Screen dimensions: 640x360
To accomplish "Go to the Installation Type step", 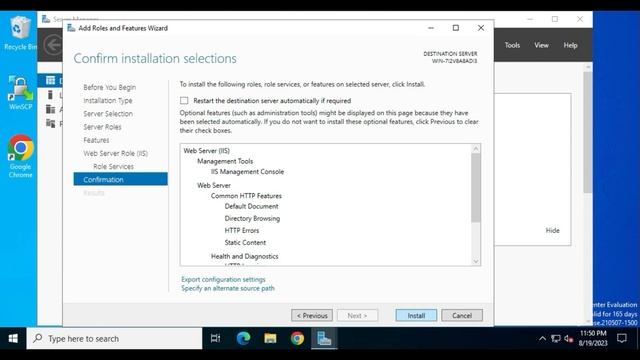I will point(108,100).
